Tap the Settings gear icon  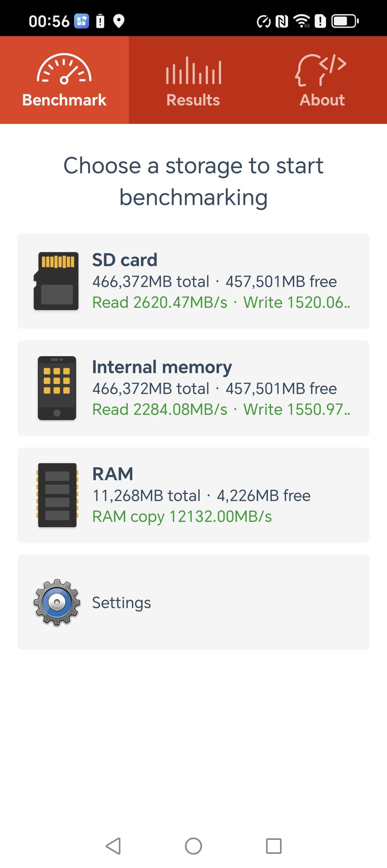57,602
